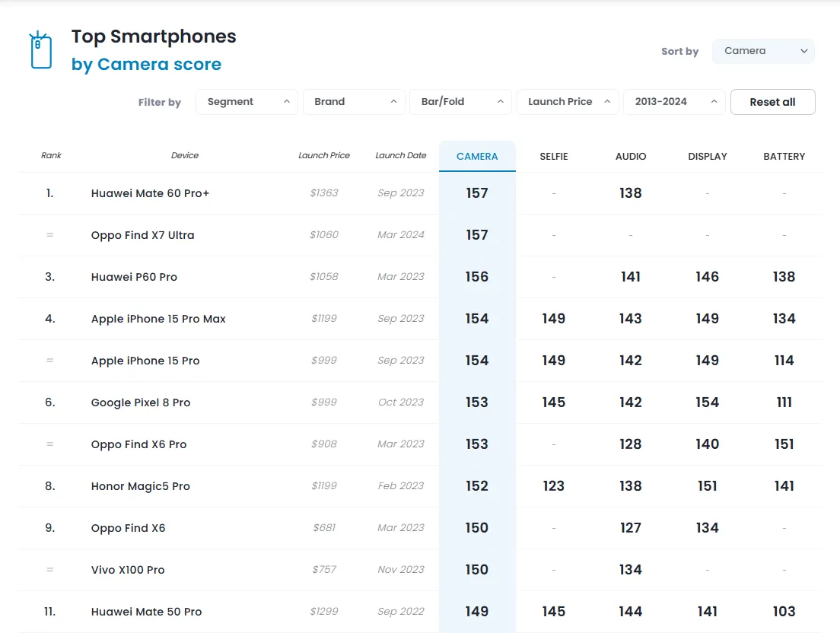Click the Reset all button
The image size is (840, 633).
[772, 102]
